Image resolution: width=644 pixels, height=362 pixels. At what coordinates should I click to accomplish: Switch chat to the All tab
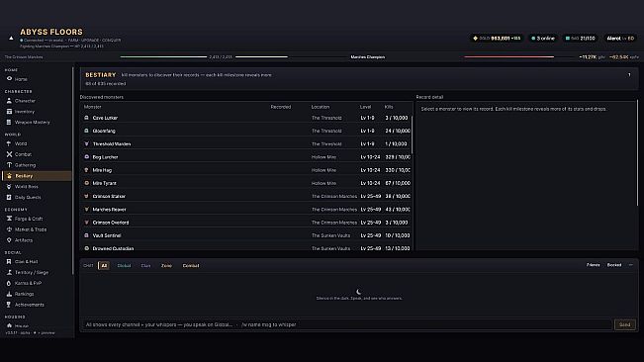pos(104,265)
